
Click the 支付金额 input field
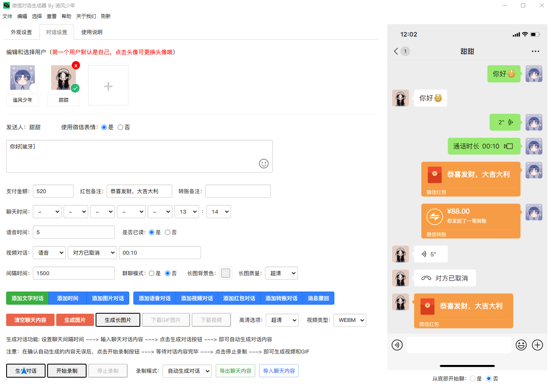click(x=53, y=191)
